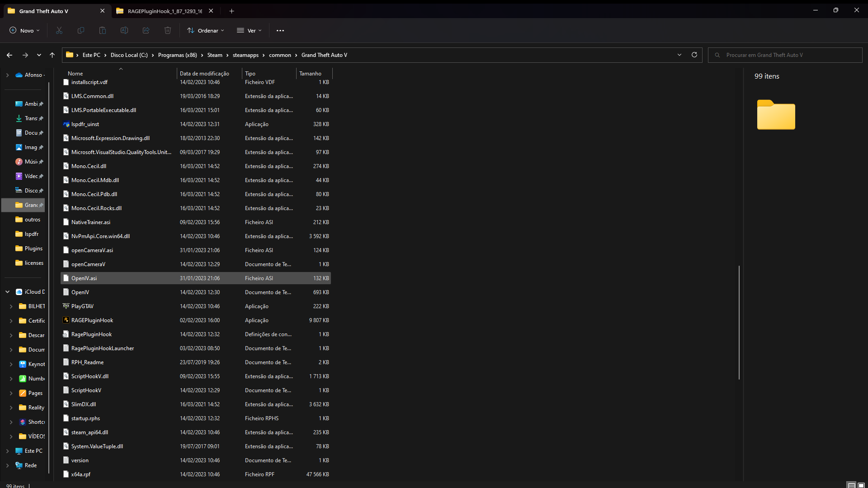Click the Refresh icon beside address bar
This screenshot has height=488, width=868.
(x=694, y=55)
